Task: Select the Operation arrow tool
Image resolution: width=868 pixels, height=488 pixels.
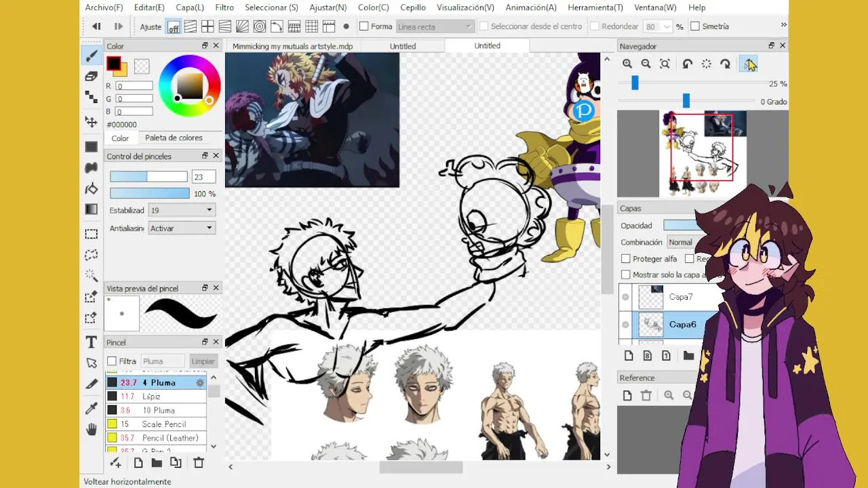Action: (x=91, y=363)
